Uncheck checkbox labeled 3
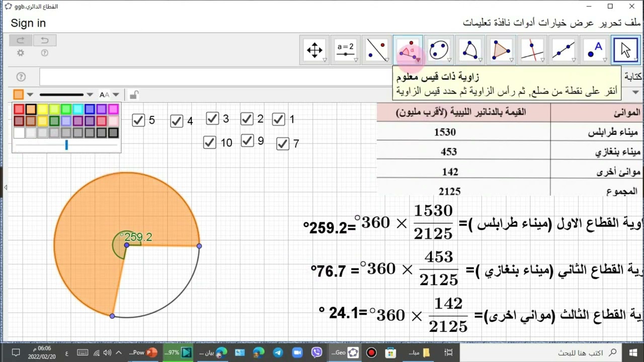Image resolution: width=644 pixels, height=362 pixels. coord(212,119)
